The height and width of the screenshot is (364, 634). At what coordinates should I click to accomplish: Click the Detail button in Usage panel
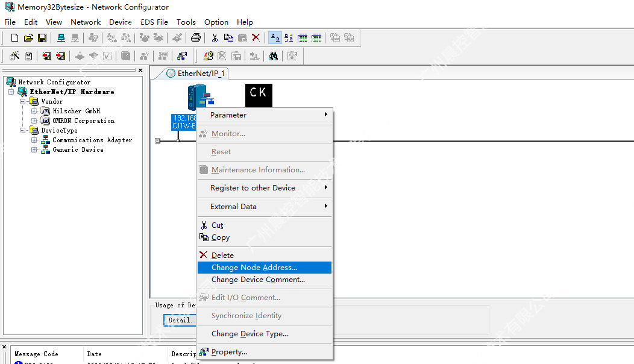click(180, 320)
